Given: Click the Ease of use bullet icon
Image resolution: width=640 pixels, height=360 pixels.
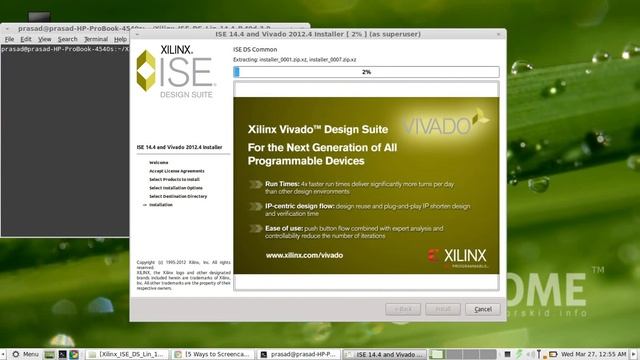Looking at the screenshot, I should pyautogui.click(x=256, y=229).
